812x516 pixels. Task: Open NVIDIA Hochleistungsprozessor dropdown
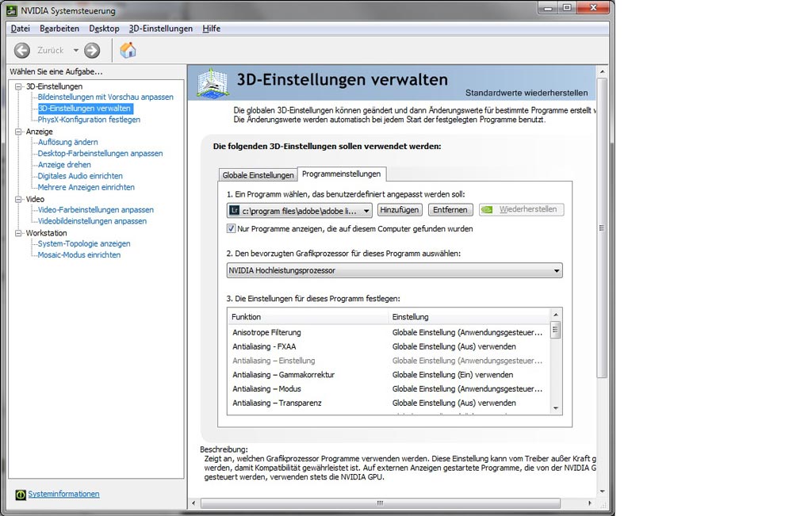tap(395, 270)
